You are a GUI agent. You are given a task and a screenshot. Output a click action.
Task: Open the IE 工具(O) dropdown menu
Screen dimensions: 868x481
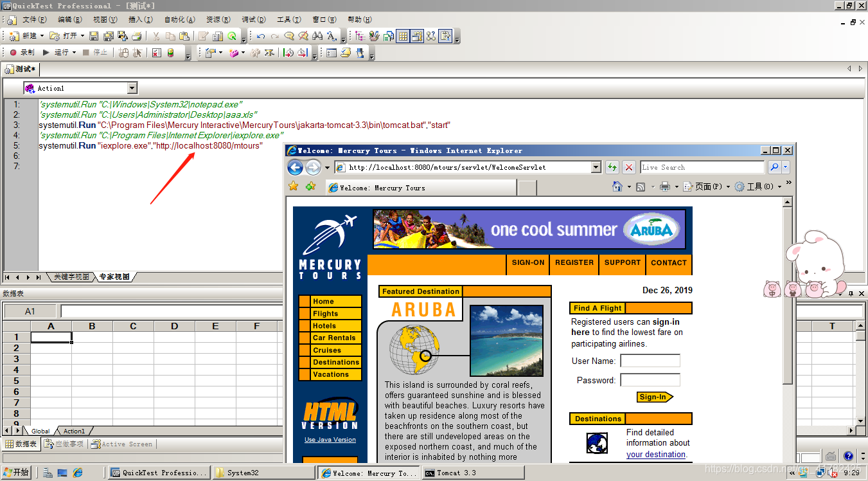click(x=759, y=186)
